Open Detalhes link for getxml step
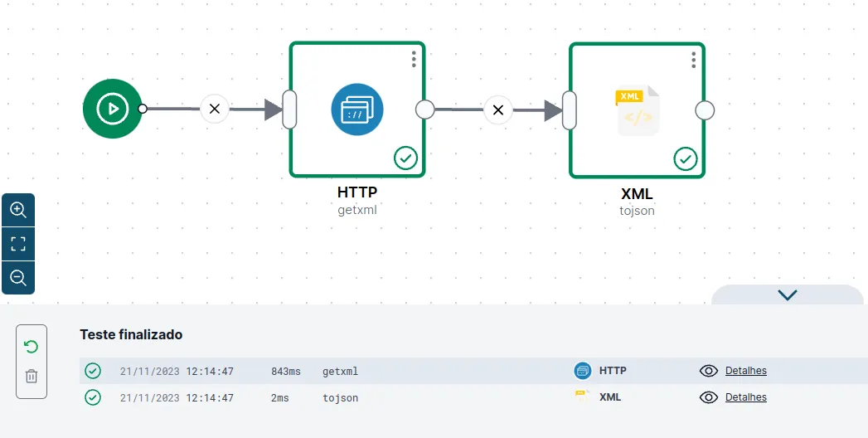868x438 pixels. click(x=745, y=371)
